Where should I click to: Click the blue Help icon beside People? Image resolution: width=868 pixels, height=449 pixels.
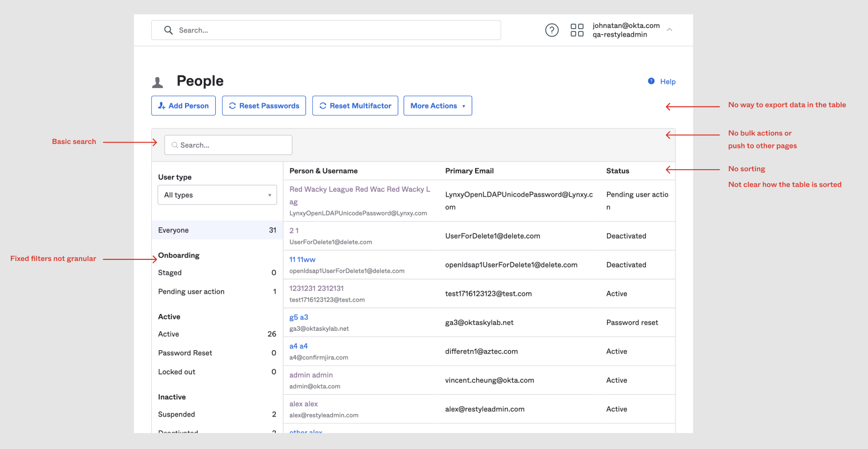click(651, 81)
